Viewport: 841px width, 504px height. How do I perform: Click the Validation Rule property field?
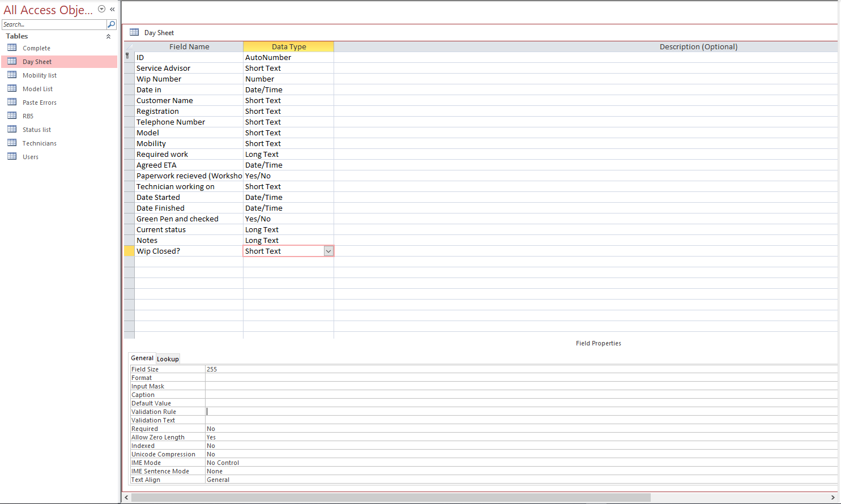coord(521,412)
